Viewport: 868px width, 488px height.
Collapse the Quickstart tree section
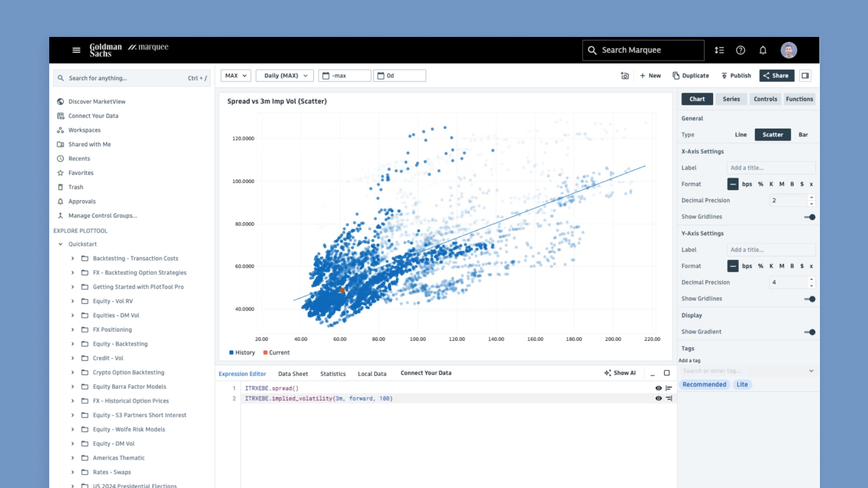60,244
